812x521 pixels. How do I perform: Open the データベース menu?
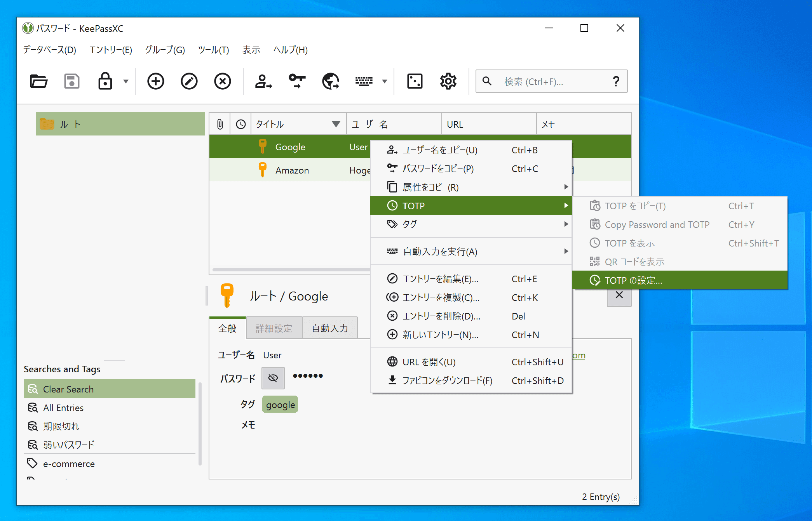point(49,50)
